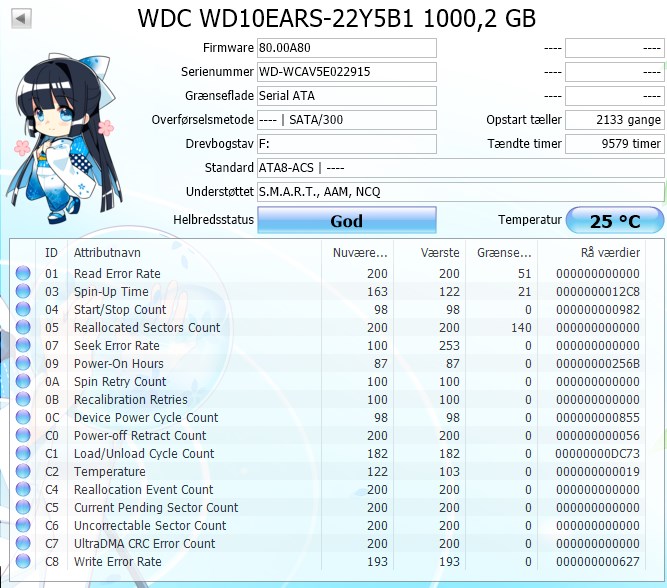Click the Grænseflade field Serial ATA

347,96
